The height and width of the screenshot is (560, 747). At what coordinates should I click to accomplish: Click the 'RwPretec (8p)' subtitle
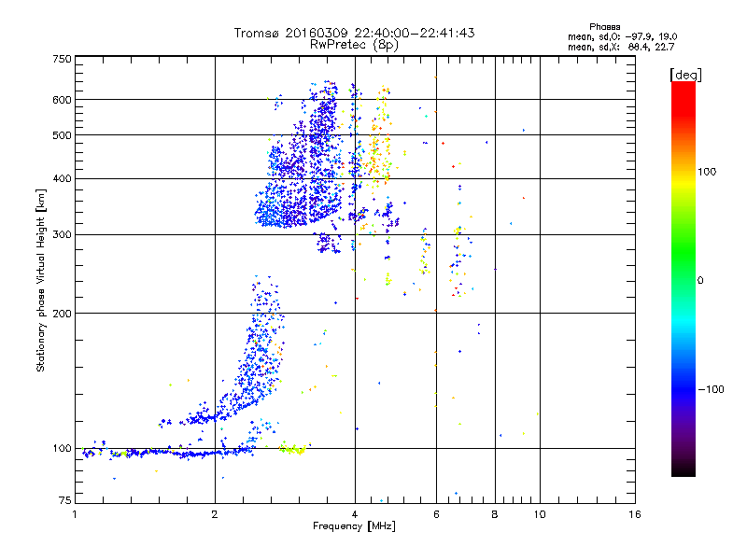(354, 45)
